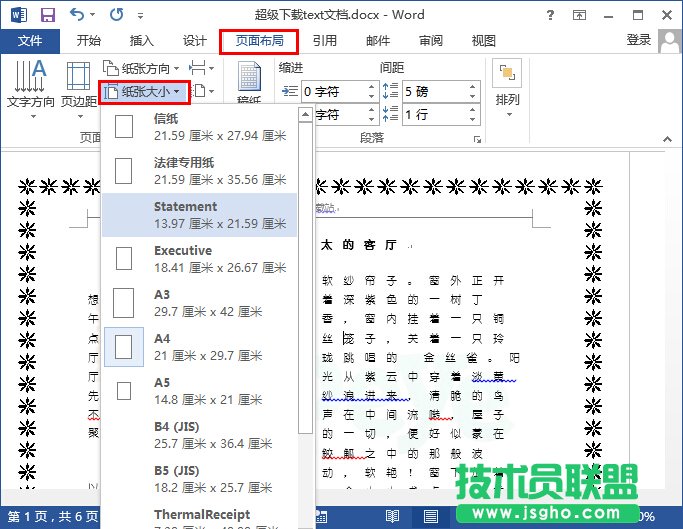The height and width of the screenshot is (529, 683).
Task: Switch to the 插入 tab
Action: point(142,41)
